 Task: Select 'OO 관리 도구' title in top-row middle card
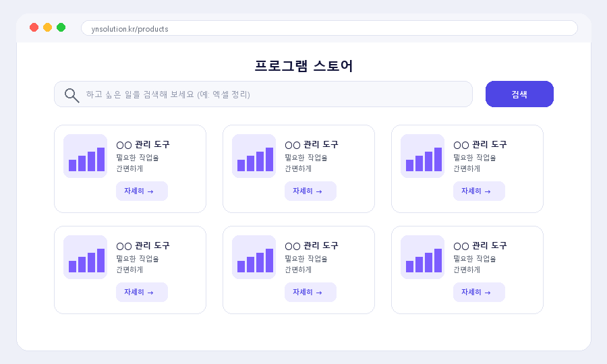click(312, 145)
